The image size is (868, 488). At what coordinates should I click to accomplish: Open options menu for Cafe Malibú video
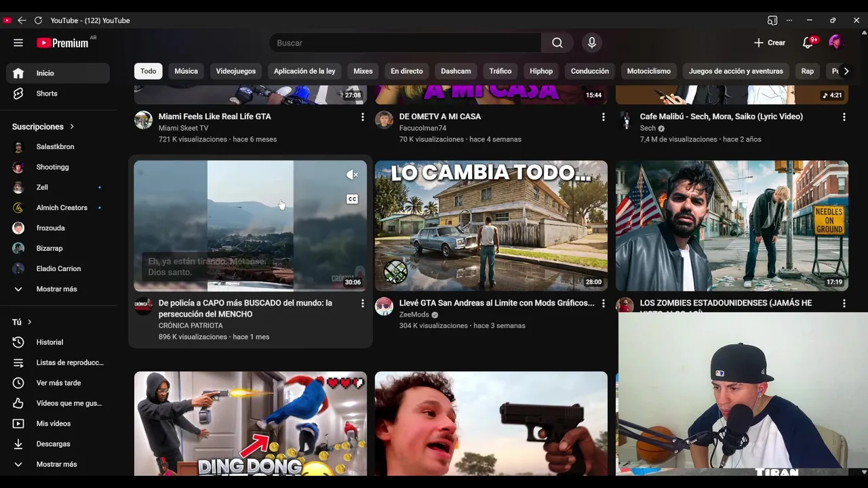coord(844,117)
